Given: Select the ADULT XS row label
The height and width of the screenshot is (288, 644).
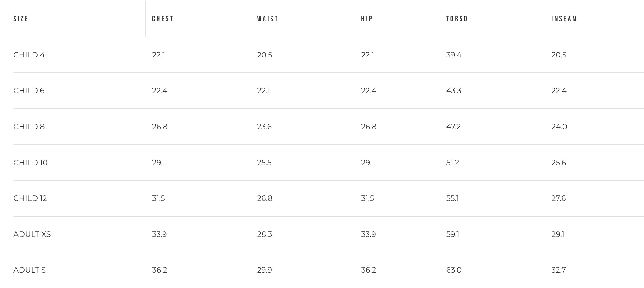Looking at the screenshot, I should (x=32, y=234).
